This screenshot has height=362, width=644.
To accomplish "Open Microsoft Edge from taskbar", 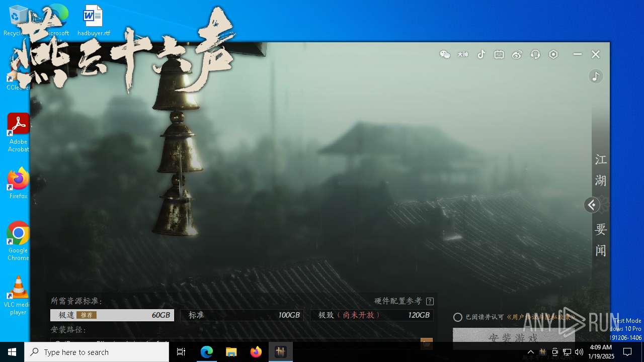I will pos(207,352).
